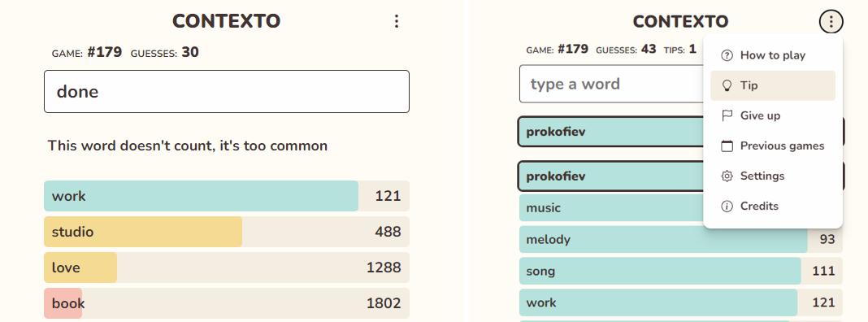868x322 pixels.
Task: Choose Give up from the menu
Action: pyautogui.click(x=773, y=115)
